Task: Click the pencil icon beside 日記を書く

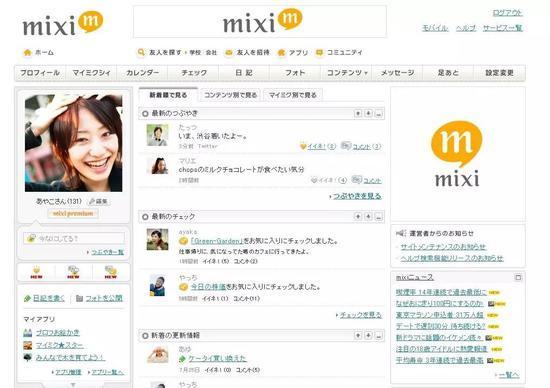Action: coord(27,299)
